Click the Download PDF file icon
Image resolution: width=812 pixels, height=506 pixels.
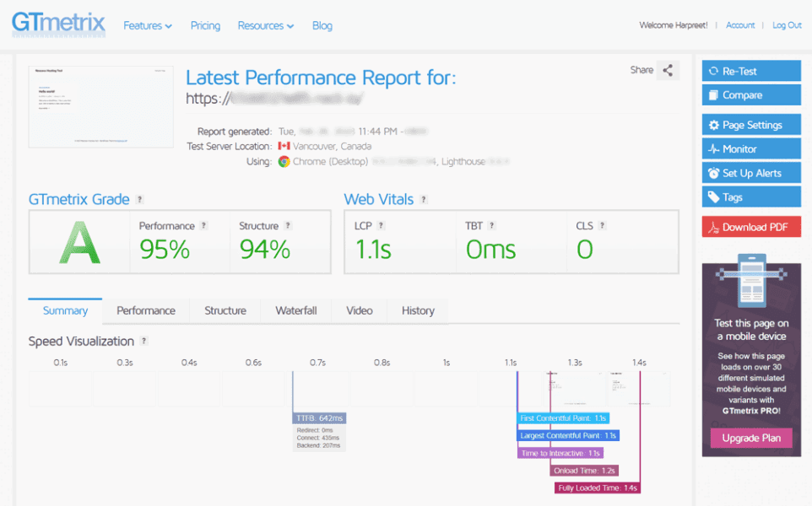tap(713, 227)
